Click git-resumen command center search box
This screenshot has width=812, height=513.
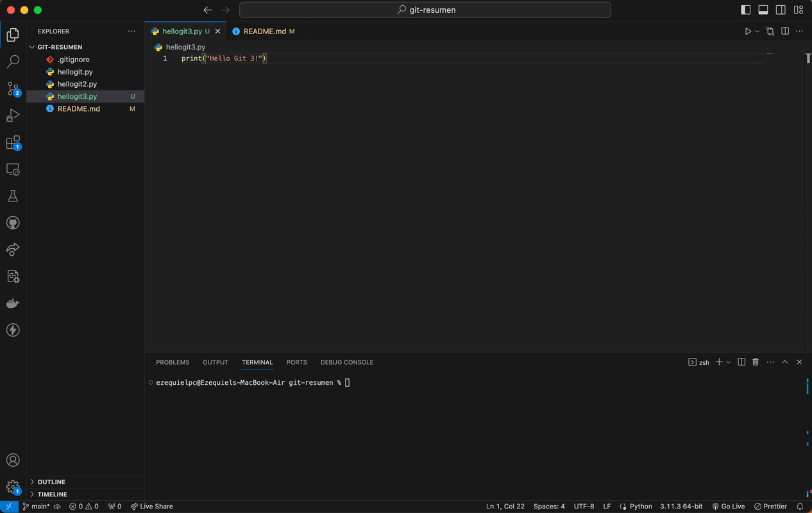pyautogui.click(x=425, y=10)
